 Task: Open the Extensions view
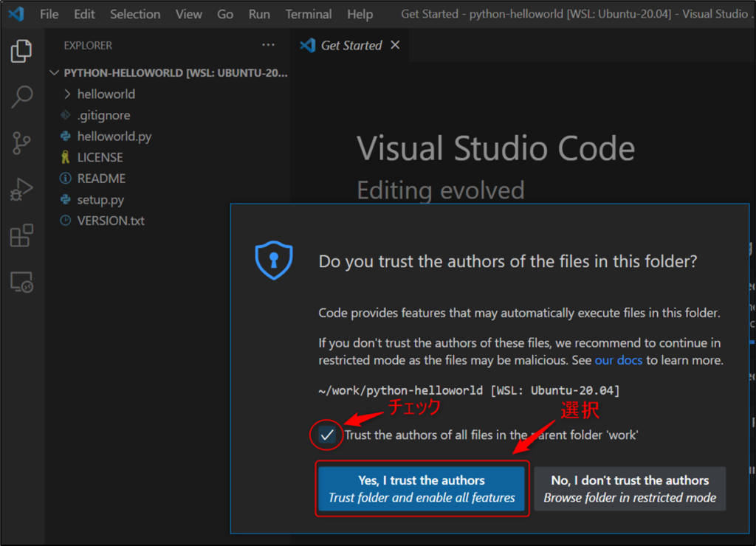coord(21,235)
